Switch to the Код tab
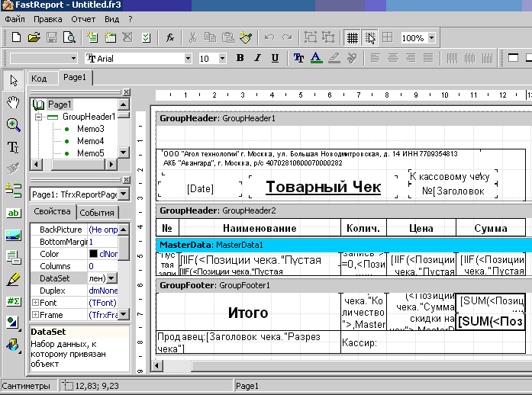The image size is (532, 395). (39, 79)
